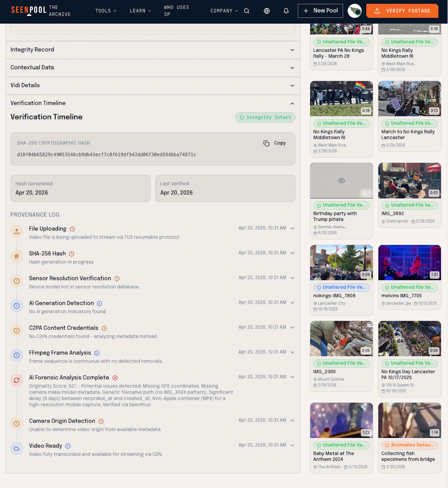Go to The Archive link
Viewport: 448px width, 488px height.
60,11
